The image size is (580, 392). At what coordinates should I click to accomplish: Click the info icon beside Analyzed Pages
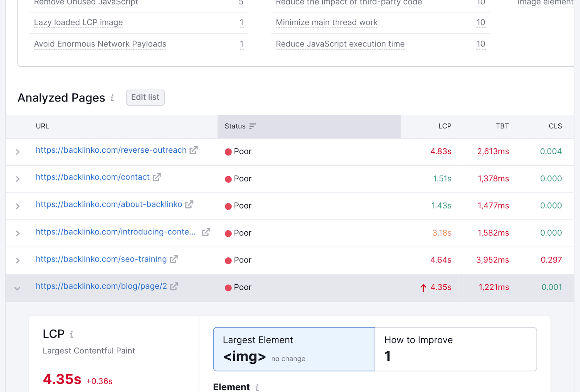(x=112, y=98)
